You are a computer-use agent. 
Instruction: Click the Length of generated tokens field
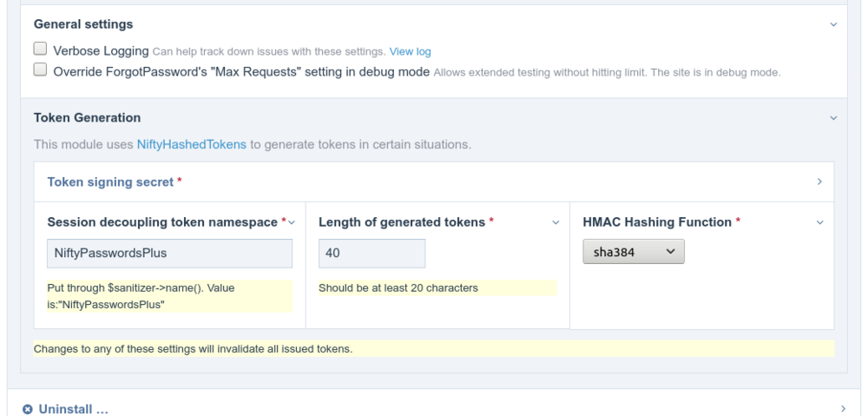point(372,253)
